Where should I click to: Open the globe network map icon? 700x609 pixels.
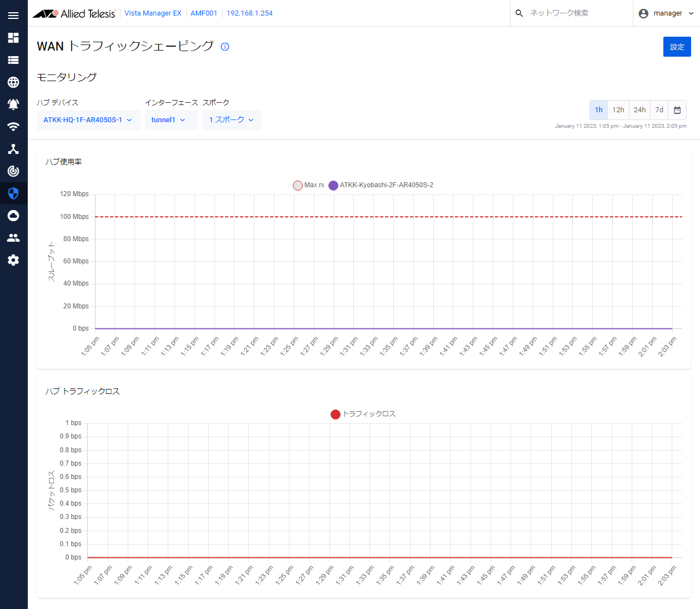tap(13, 82)
